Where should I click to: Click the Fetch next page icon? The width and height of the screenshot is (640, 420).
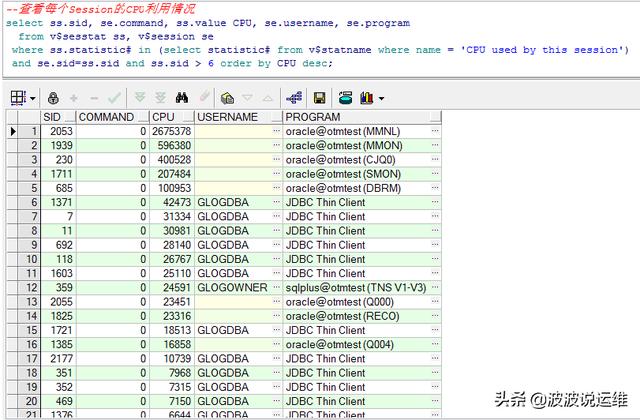(x=140, y=98)
